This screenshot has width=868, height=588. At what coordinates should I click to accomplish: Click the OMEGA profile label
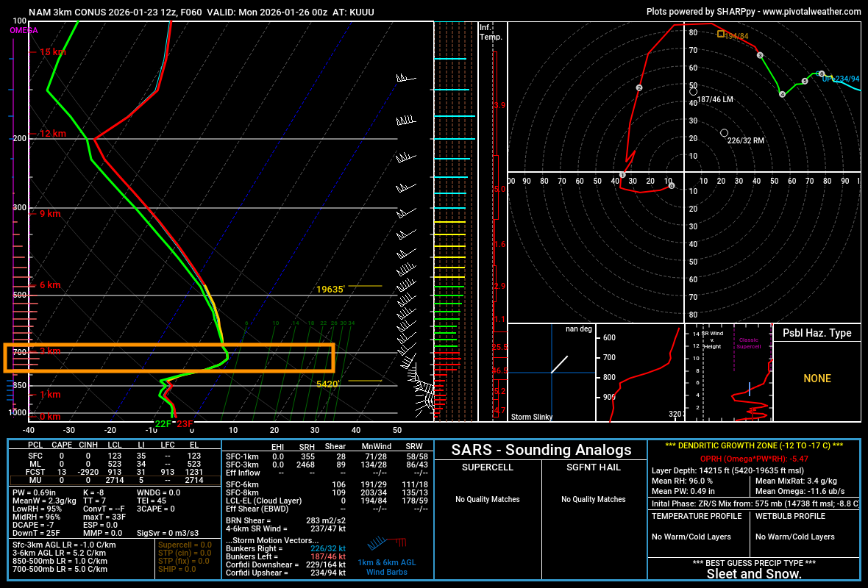[x=24, y=31]
